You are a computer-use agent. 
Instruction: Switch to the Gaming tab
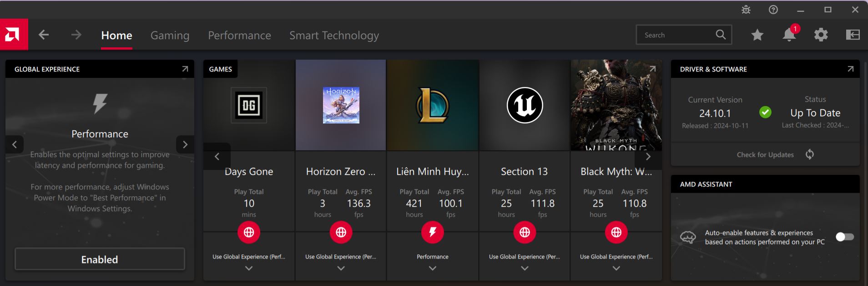170,35
